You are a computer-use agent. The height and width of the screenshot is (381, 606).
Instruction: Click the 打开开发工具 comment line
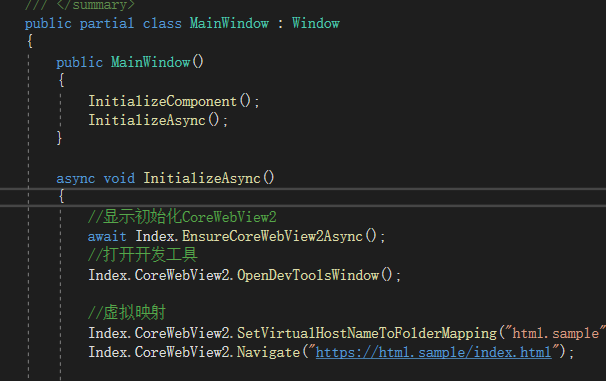143,255
